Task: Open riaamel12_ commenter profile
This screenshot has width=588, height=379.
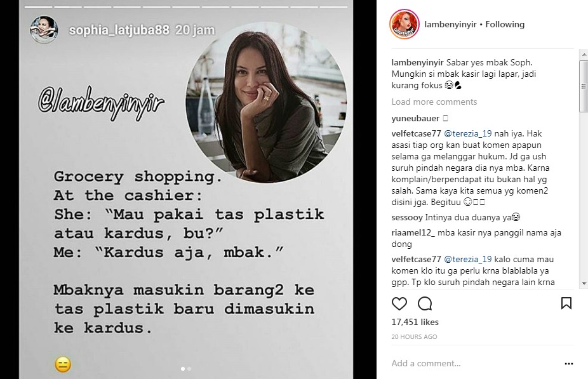Action: [x=413, y=233]
